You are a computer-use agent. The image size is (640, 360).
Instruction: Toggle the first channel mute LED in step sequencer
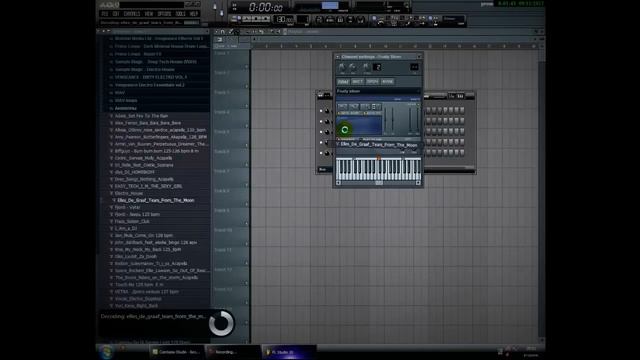(321, 111)
